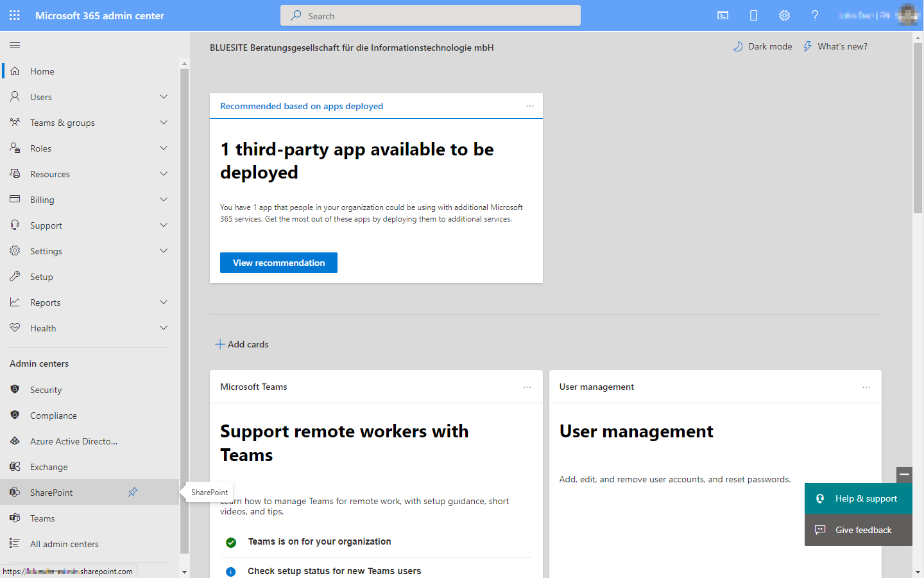
Task: Click the View recommendation button
Action: coord(278,263)
